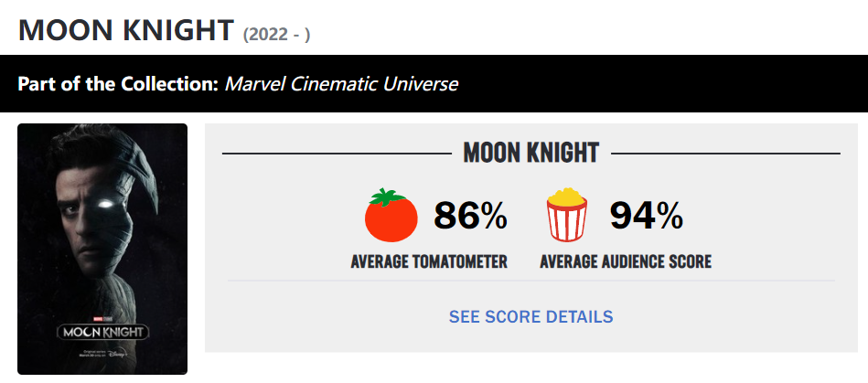Viewport: 868px width, 383px height.
Task: Click the popcorn bucket audience icon
Action: point(566,215)
